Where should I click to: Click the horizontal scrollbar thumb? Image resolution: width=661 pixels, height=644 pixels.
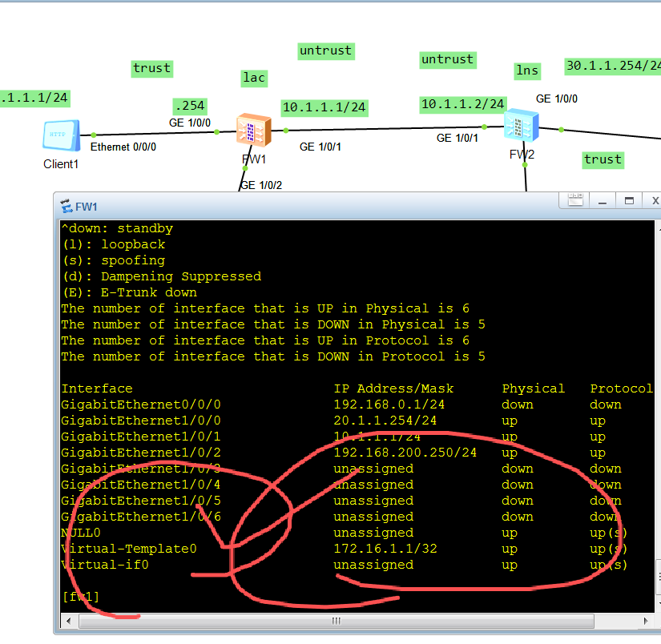pyautogui.click(x=337, y=621)
